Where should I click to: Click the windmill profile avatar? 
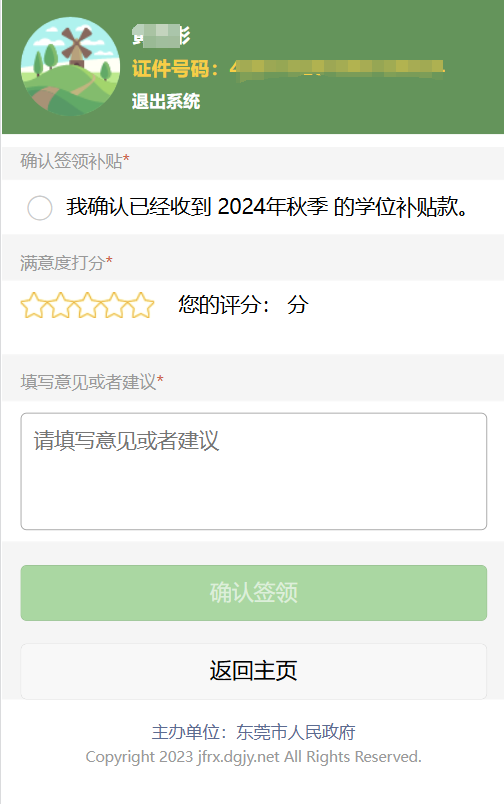70,67
